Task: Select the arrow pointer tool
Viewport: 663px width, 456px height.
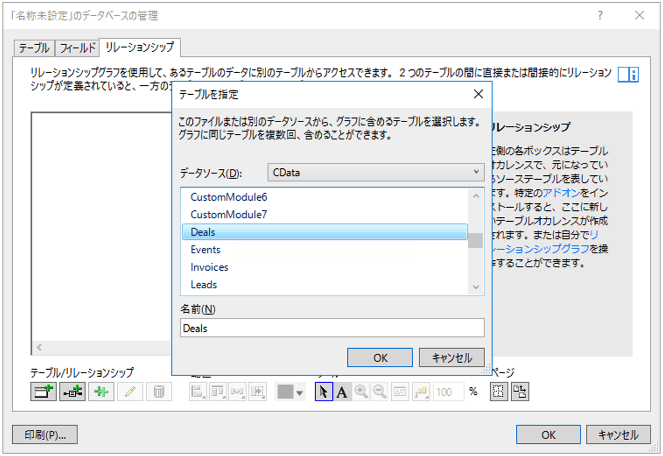Action: click(x=323, y=392)
